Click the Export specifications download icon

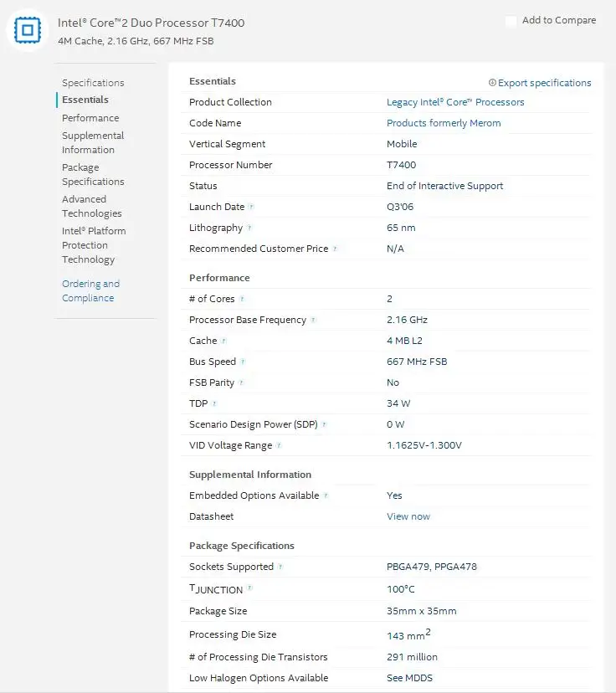click(494, 83)
